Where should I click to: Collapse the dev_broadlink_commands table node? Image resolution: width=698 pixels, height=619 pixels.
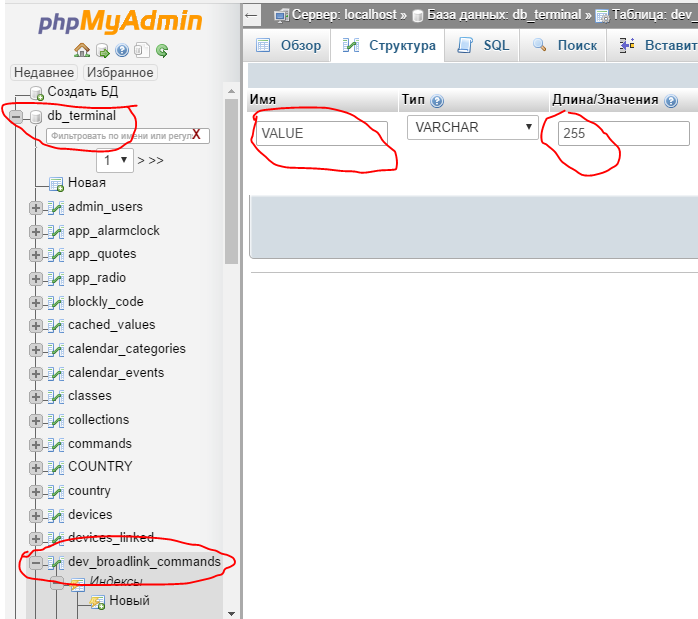click(36, 563)
